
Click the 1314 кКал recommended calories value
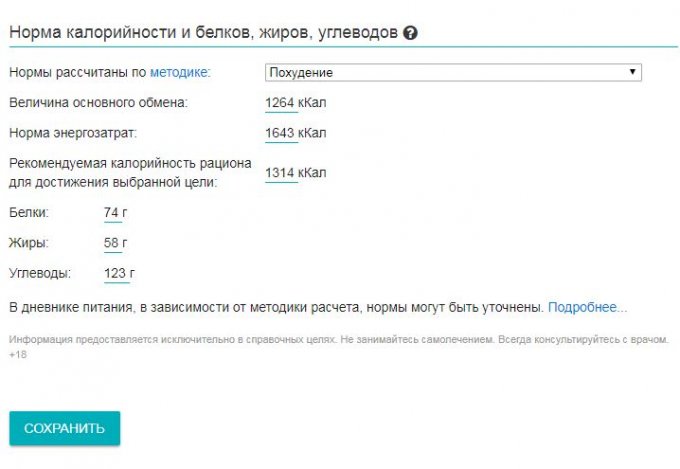[296, 173]
